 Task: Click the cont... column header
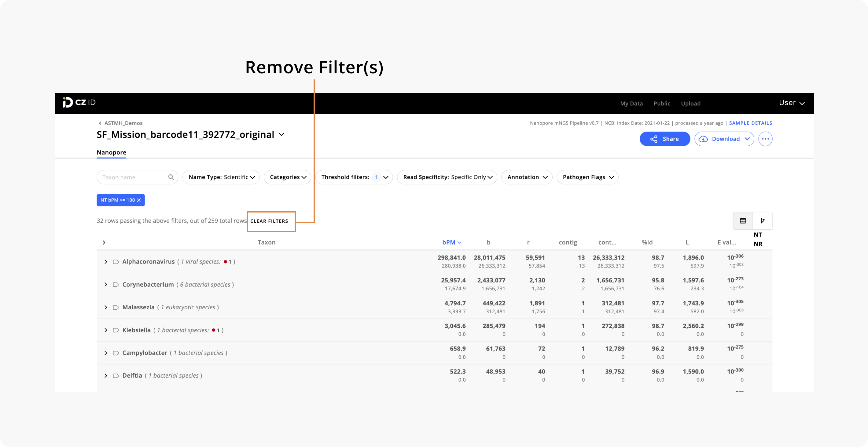click(x=607, y=242)
